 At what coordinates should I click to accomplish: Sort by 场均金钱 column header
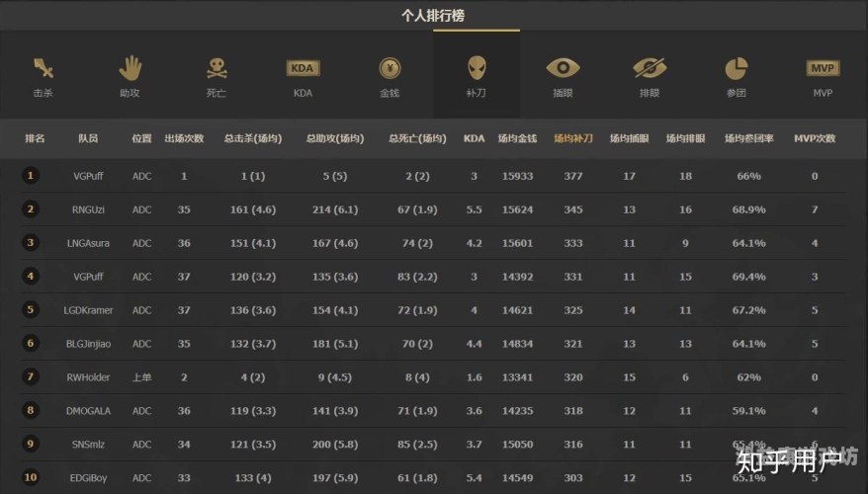517,138
